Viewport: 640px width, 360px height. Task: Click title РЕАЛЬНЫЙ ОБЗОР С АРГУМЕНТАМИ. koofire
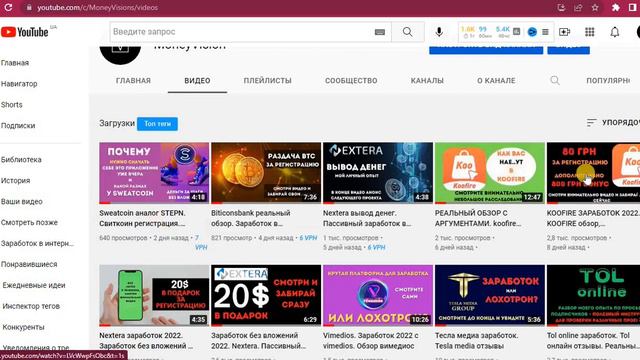[x=478, y=218]
